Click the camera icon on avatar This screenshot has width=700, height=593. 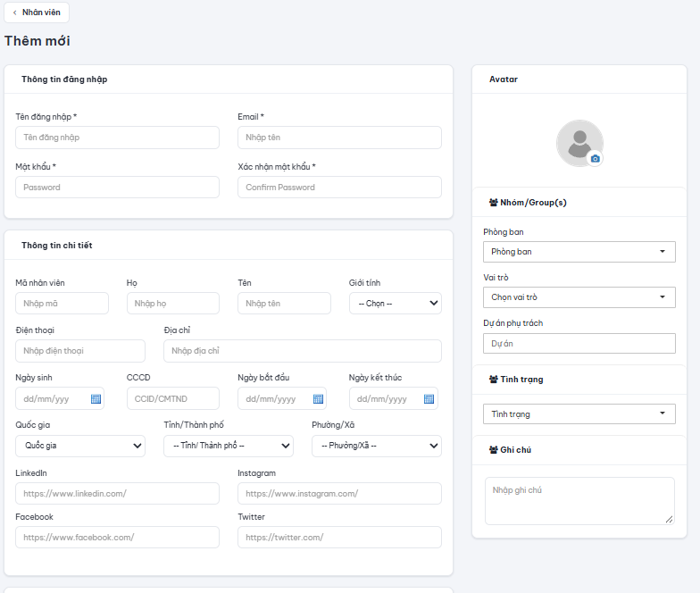point(595,159)
